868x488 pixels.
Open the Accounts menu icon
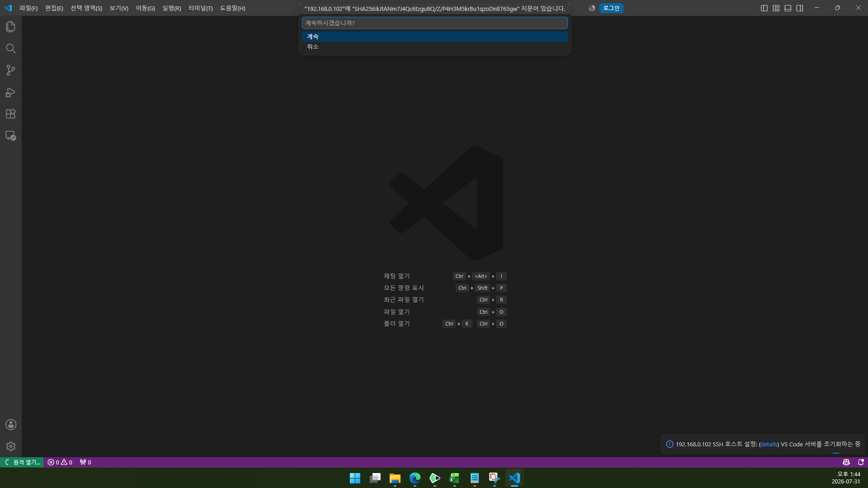(11, 425)
